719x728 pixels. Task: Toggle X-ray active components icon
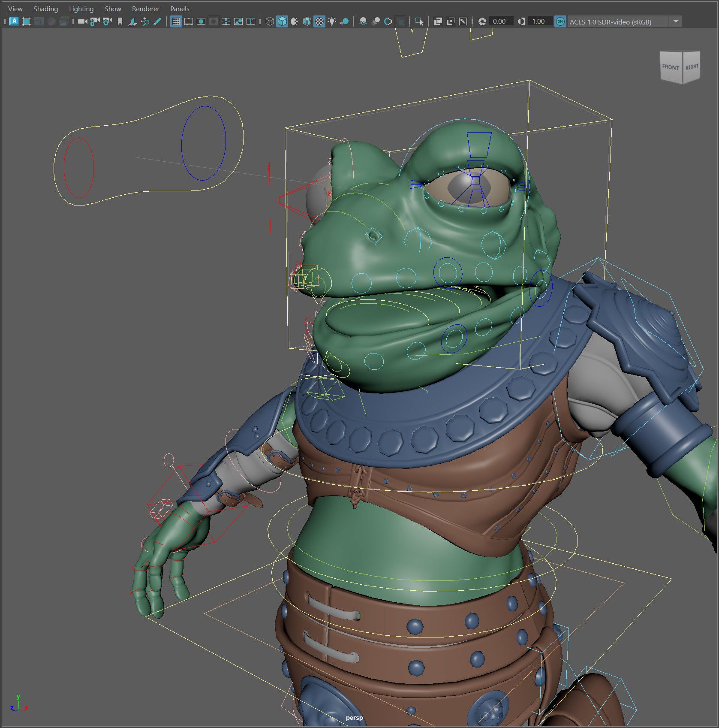tap(451, 21)
